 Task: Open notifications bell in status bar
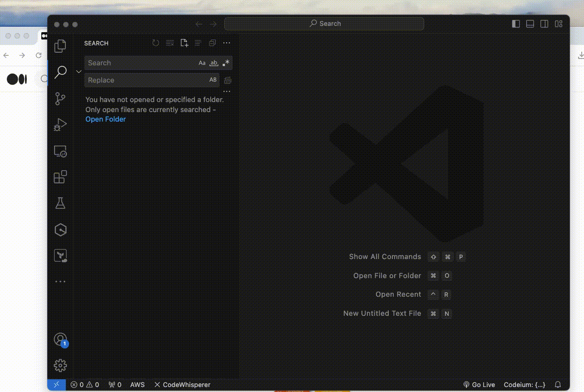pyautogui.click(x=558, y=385)
